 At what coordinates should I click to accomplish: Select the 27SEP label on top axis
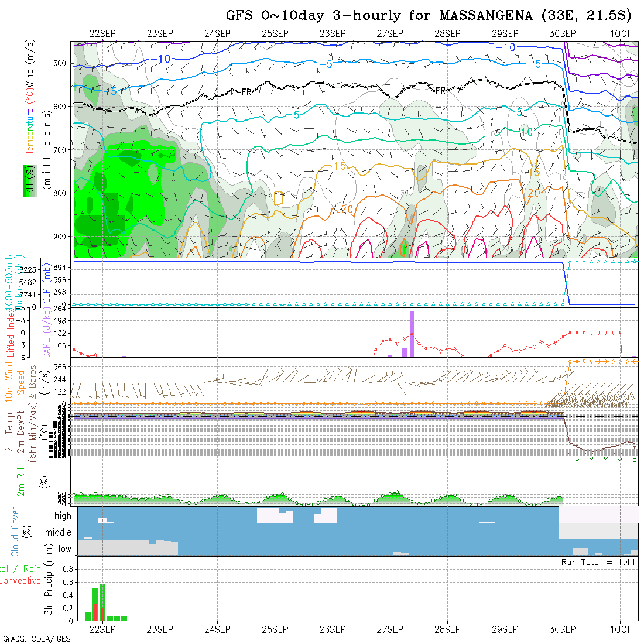point(389,34)
